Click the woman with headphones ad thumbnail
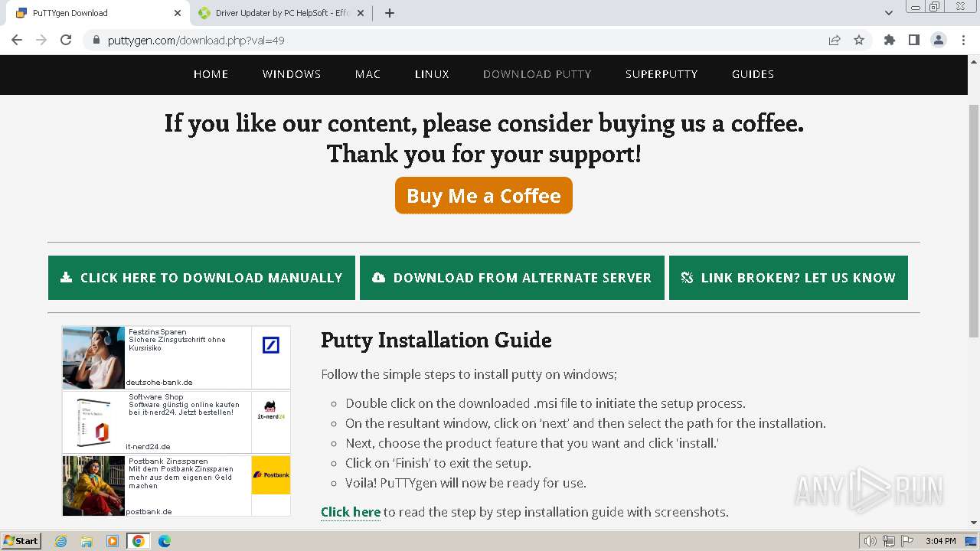 (93, 358)
